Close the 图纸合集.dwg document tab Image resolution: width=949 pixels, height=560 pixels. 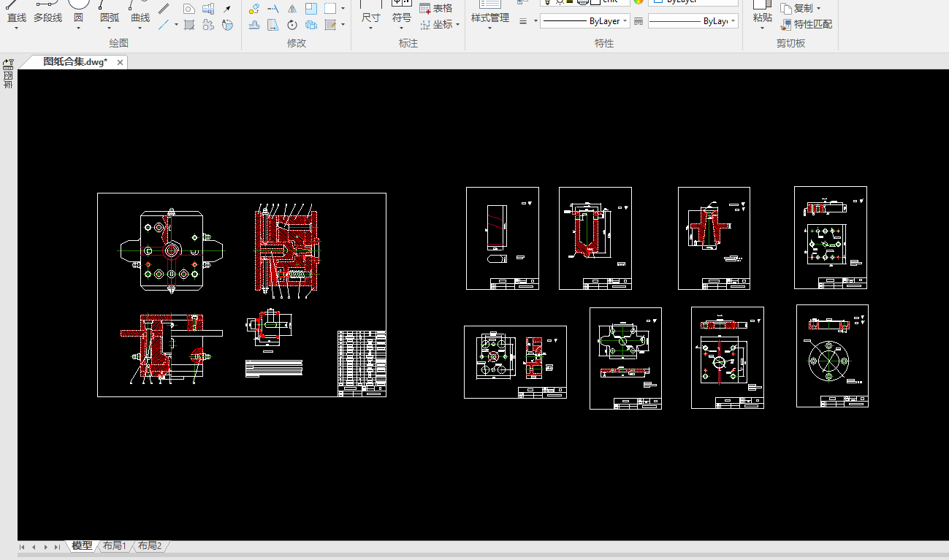(120, 63)
